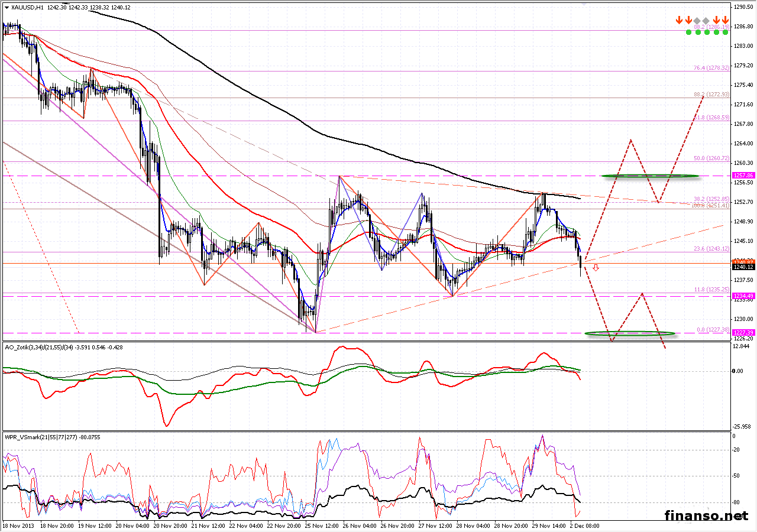Select the hollow red arrow near current price
This screenshot has width=757, height=532.
click(x=596, y=268)
